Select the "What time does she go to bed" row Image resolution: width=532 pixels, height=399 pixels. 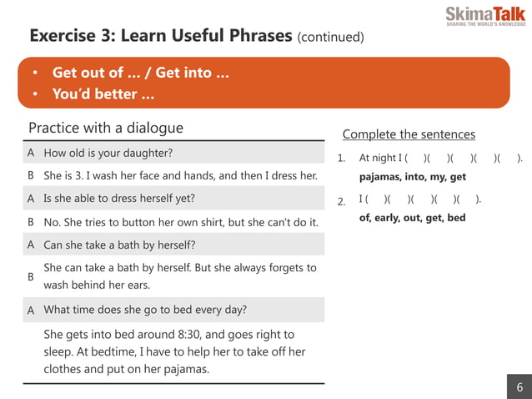(145, 310)
